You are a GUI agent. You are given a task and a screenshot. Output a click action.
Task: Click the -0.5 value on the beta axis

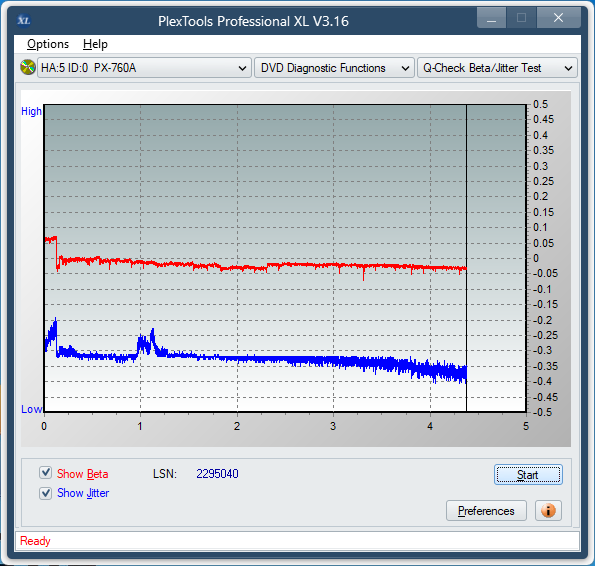[543, 412]
